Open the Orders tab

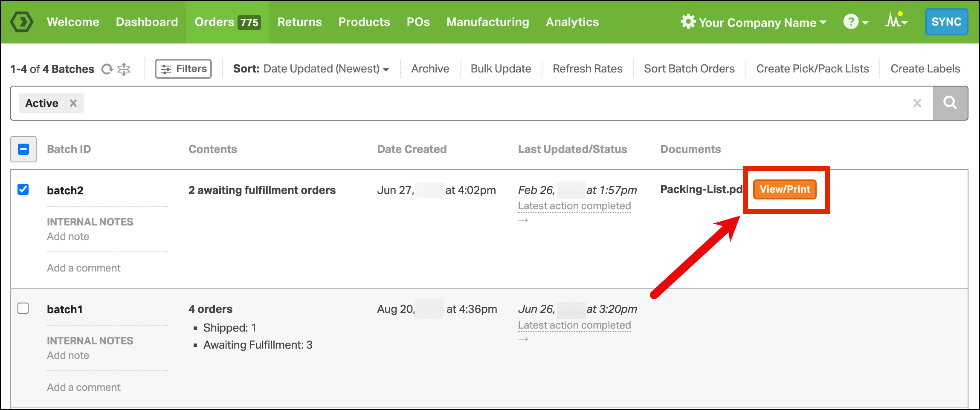click(x=227, y=22)
